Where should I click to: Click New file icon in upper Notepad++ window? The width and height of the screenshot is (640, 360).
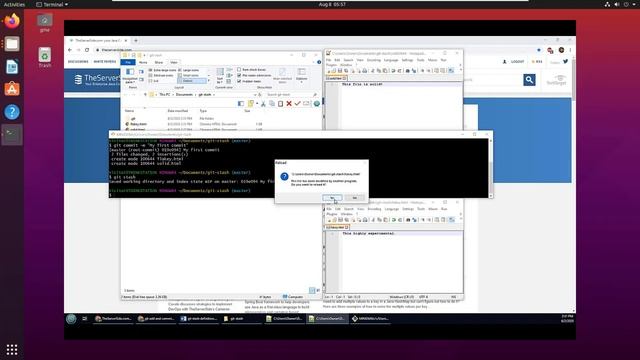pyautogui.click(x=329, y=71)
